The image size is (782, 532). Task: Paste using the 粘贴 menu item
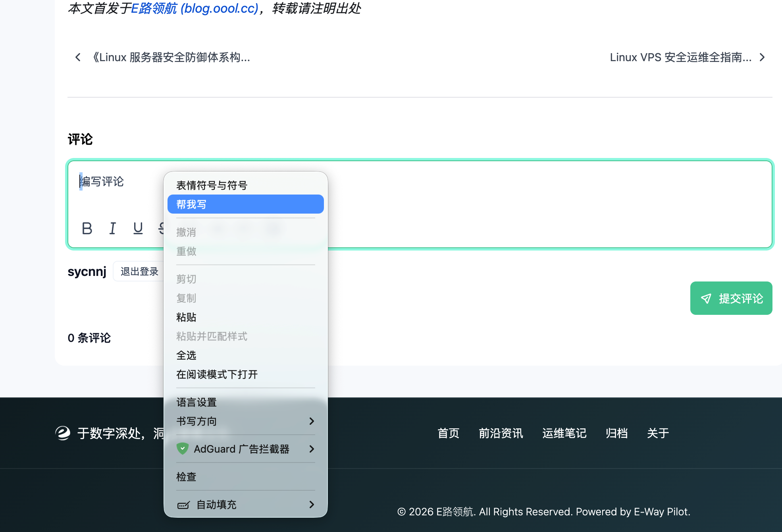(x=186, y=317)
